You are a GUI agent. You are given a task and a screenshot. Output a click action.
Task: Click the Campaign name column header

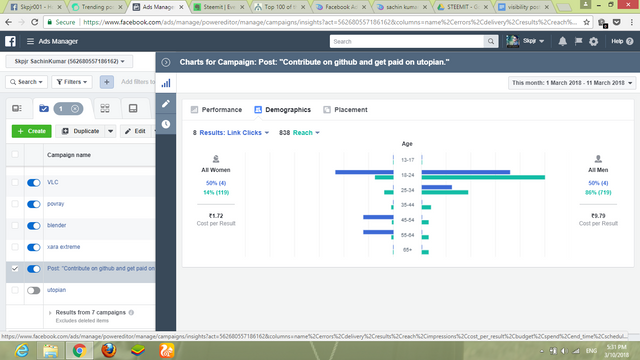pyautogui.click(x=69, y=155)
